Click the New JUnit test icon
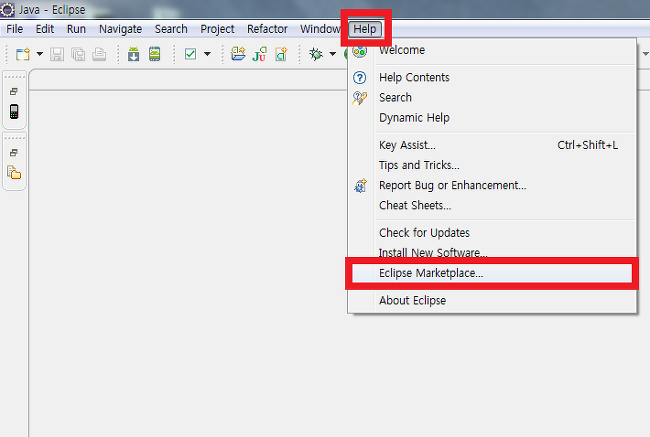650x437 pixels. pos(260,54)
